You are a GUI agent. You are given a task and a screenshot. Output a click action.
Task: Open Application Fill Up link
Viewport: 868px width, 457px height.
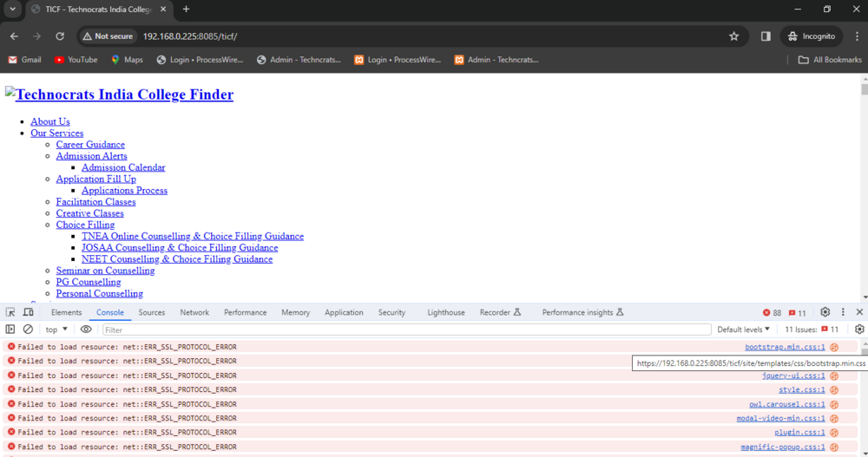pos(95,179)
